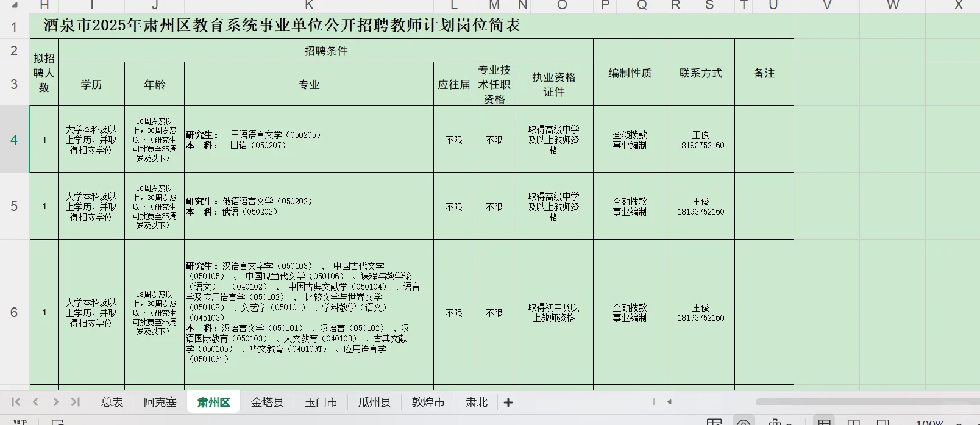Add a new sheet with plus icon
The height and width of the screenshot is (425, 980).
pyautogui.click(x=508, y=402)
